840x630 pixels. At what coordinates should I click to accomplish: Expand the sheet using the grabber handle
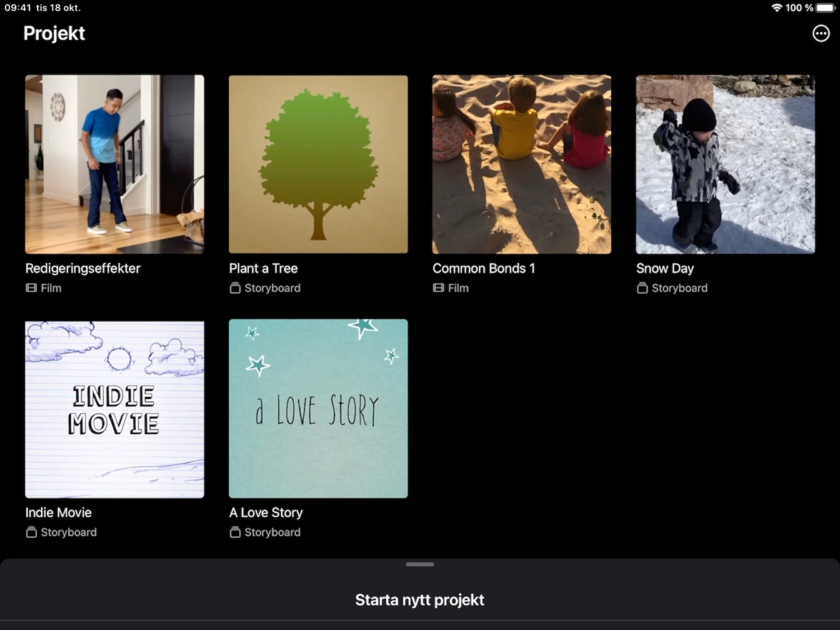coord(420,564)
